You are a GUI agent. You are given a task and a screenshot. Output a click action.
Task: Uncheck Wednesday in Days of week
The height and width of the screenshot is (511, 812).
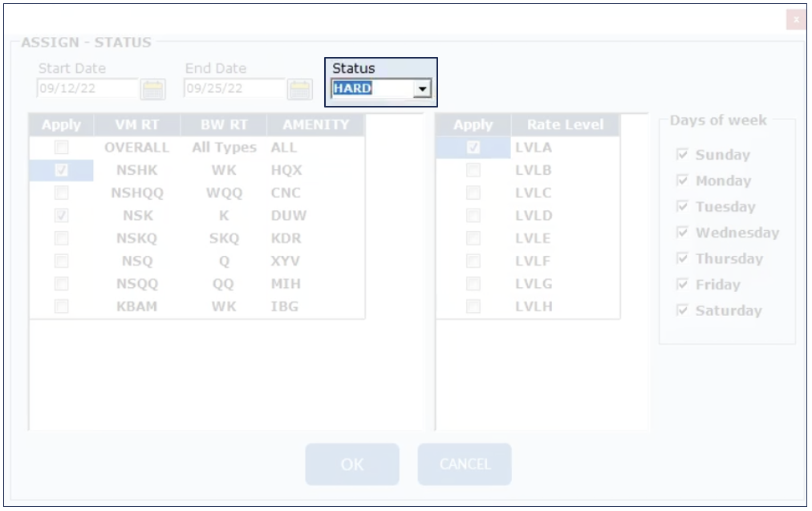click(x=683, y=233)
